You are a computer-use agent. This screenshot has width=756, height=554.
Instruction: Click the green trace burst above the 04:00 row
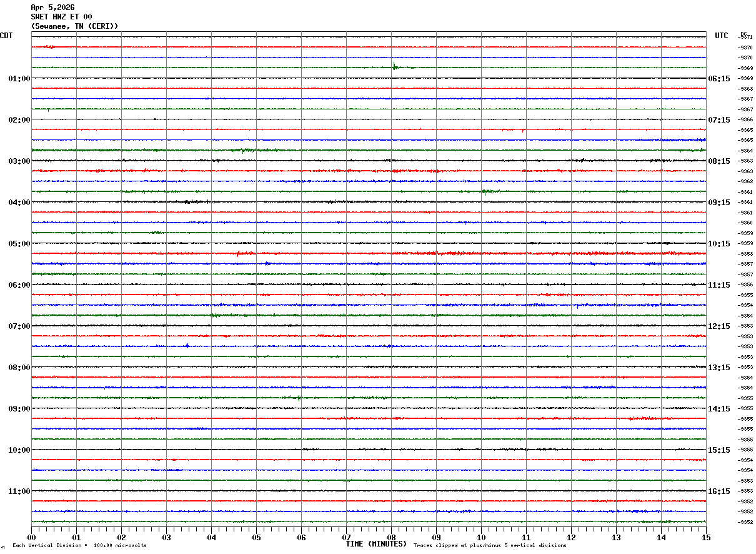tap(488, 192)
